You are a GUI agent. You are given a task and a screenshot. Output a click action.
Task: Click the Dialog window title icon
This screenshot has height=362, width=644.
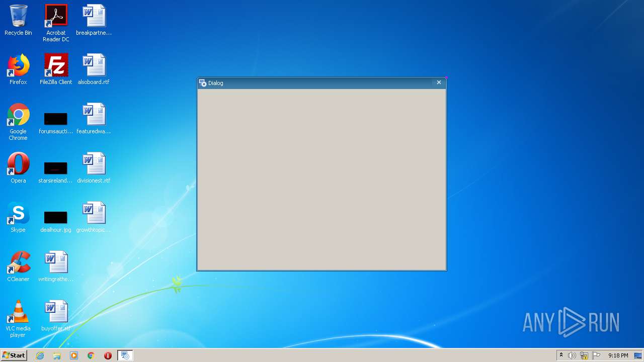(x=202, y=83)
